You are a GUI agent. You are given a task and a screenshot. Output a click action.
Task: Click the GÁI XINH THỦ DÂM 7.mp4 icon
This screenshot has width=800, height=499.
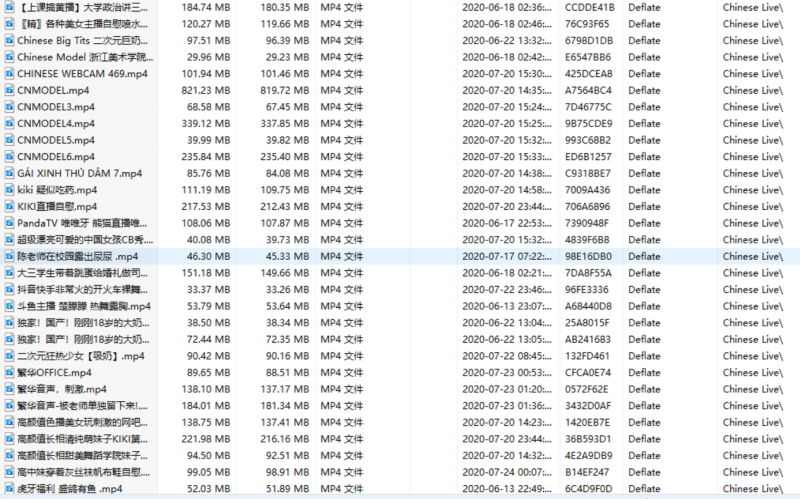(8, 173)
